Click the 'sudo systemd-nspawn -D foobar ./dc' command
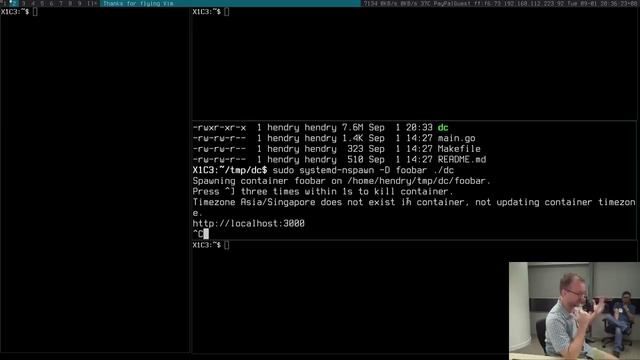 (363, 170)
